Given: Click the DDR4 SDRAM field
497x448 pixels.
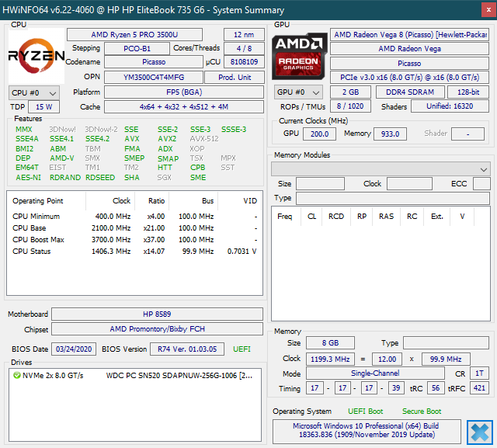Looking at the screenshot, I should tap(410, 92).
